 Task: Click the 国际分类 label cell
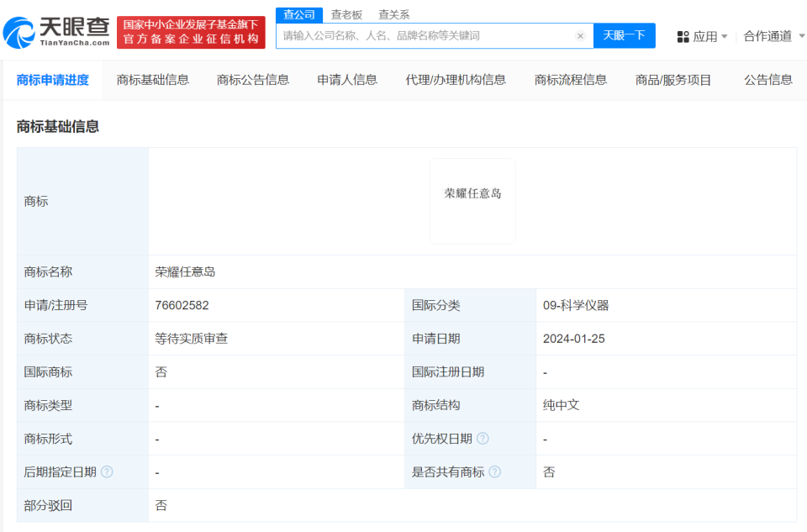[471, 305]
